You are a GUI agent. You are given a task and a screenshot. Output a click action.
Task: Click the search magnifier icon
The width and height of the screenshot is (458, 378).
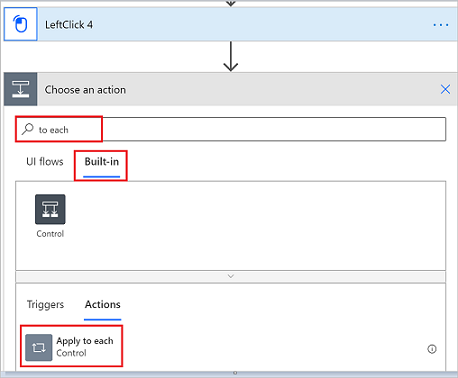point(28,129)
